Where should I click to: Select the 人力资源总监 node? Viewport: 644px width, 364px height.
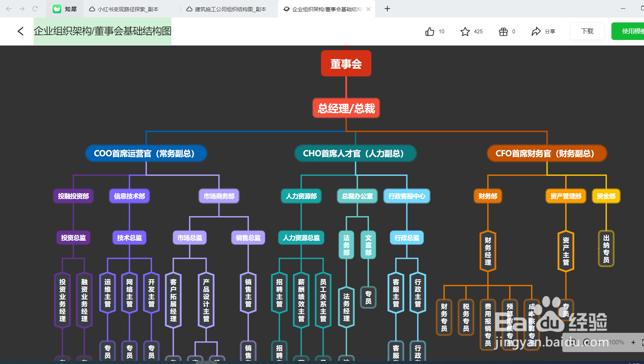pos(301,238)
